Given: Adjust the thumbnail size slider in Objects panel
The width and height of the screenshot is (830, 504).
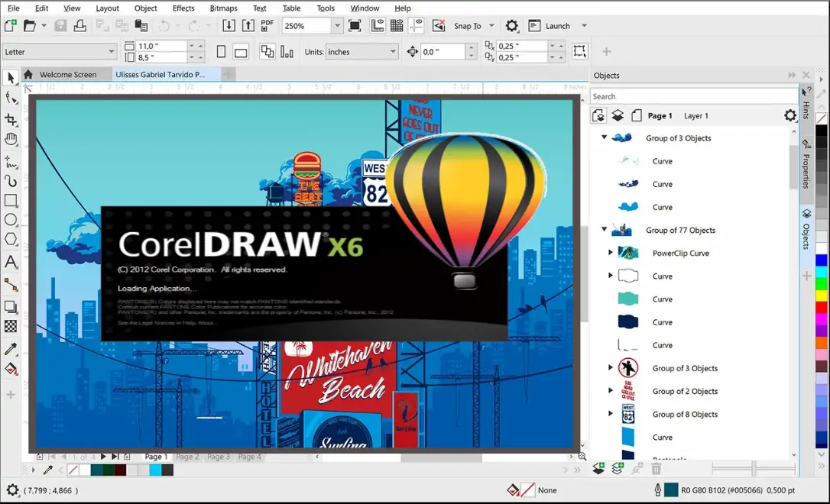Looking at the screenshot, I should tap(754, 467).
